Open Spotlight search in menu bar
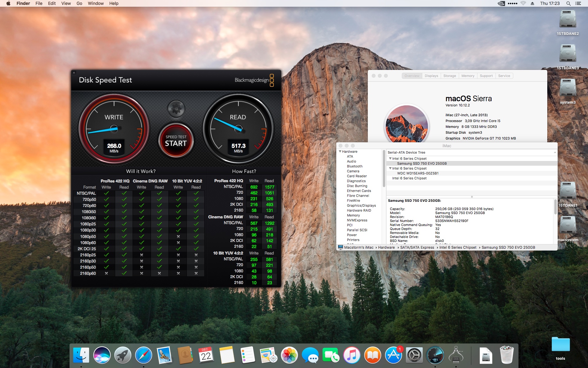 tap(568, 3)
